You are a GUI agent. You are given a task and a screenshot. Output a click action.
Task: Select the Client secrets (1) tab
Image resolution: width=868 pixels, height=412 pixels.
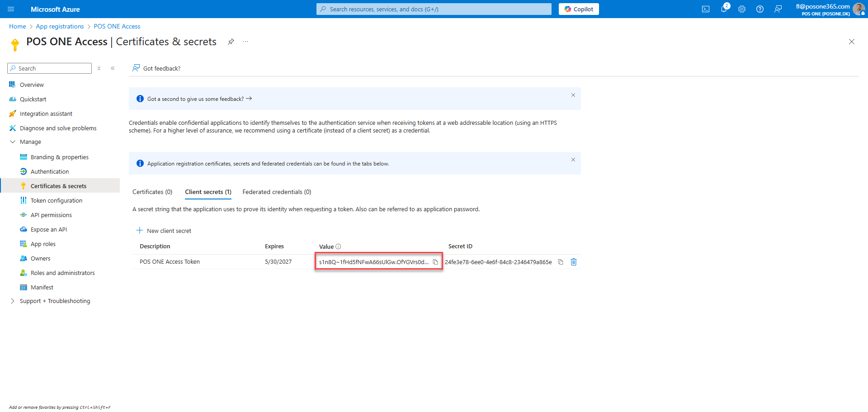coord(208,192)
